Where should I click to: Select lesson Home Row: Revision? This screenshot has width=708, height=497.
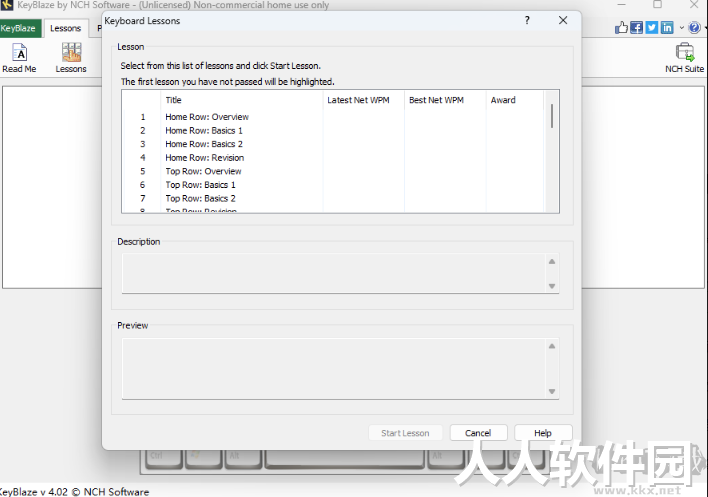[x=205, y=158]
